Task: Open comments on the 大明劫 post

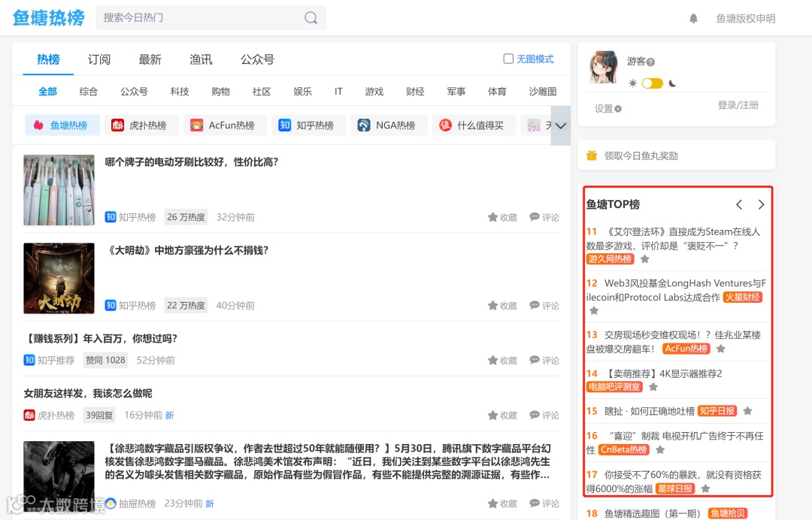Action: (544, 306)
